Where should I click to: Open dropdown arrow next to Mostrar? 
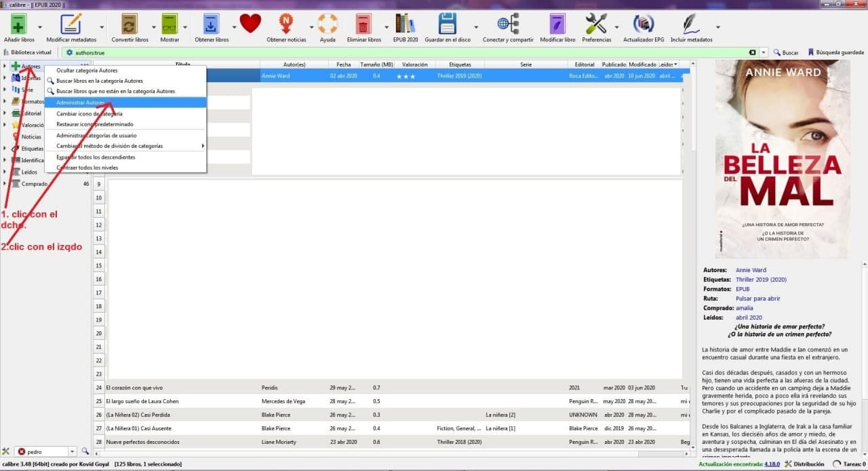click(186, 28)
